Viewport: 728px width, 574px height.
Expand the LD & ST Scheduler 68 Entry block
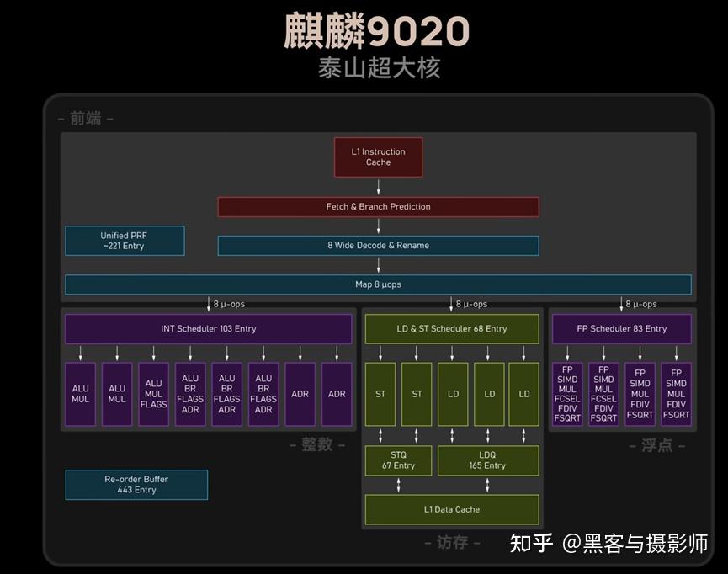click(451, 328)
